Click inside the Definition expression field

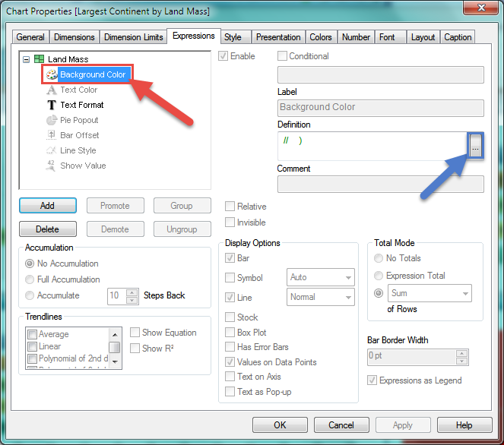pyautogui.click(x=372, y=146)
